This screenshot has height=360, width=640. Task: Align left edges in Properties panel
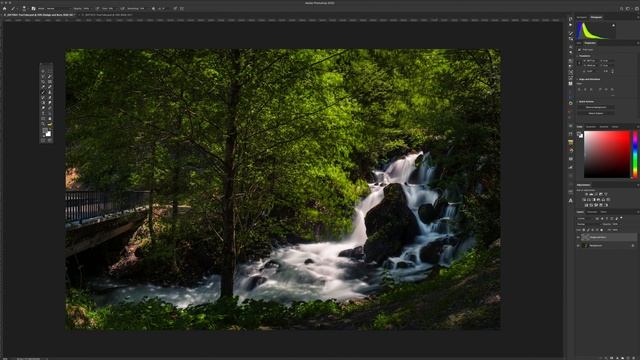click(579, 89)
